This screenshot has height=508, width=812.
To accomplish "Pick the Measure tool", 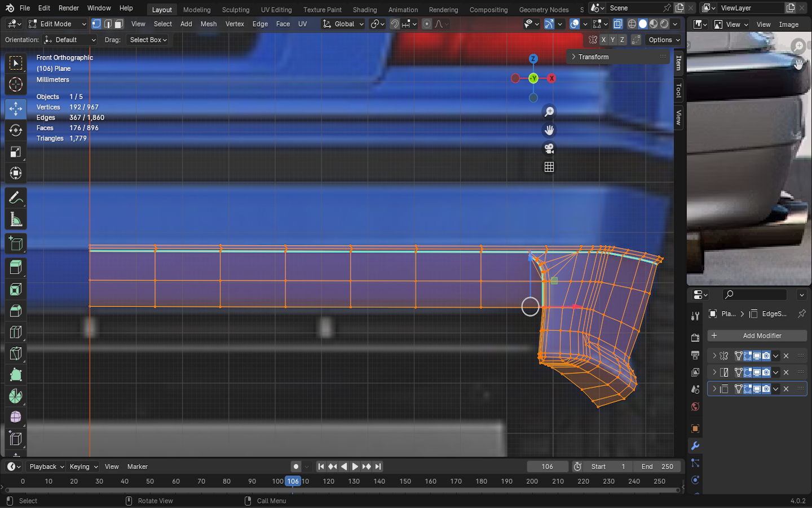I will click(x=16, y=220).
